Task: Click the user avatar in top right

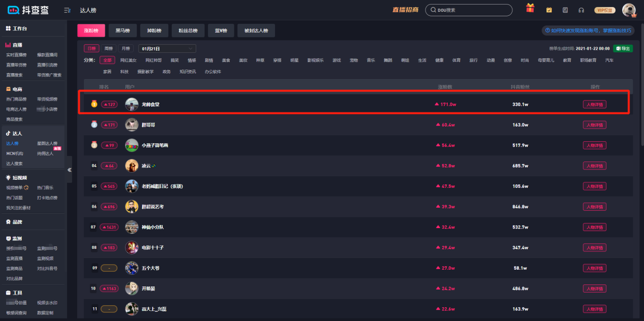Action: click(629, 10)
